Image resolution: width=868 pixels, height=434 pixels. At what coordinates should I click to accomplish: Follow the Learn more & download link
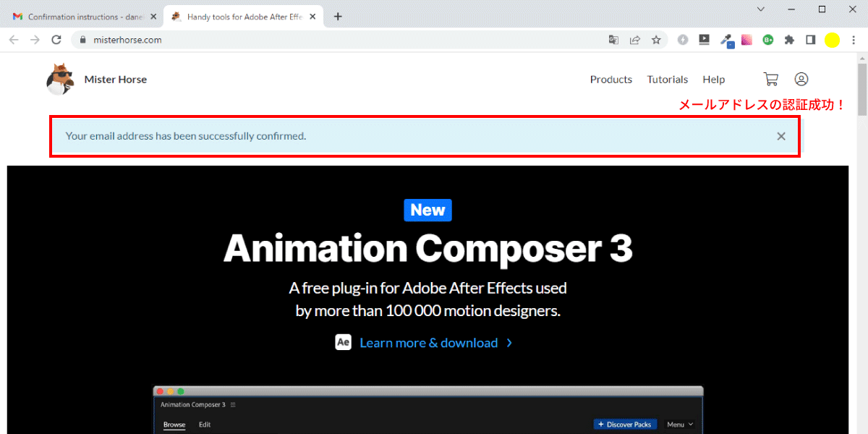tap(436, 343)
